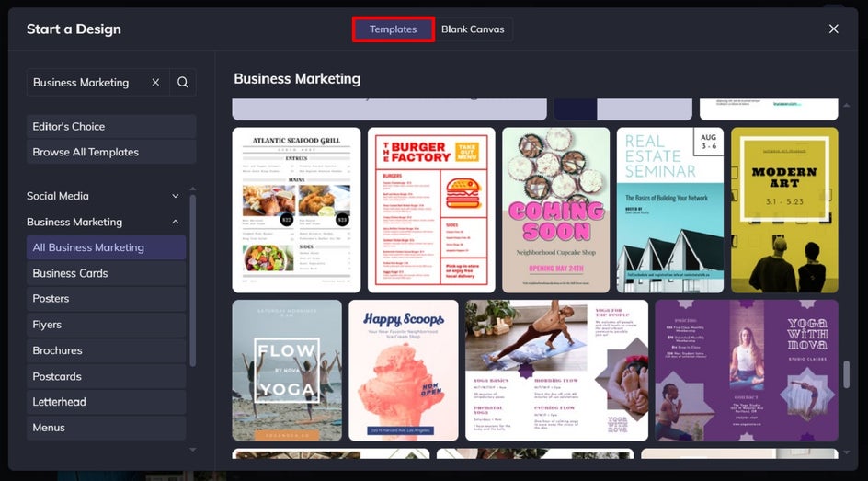Image resolution: width=868 pixels, height=481 pixels.
Task: Select the Menus category
Action: point(107,428)
